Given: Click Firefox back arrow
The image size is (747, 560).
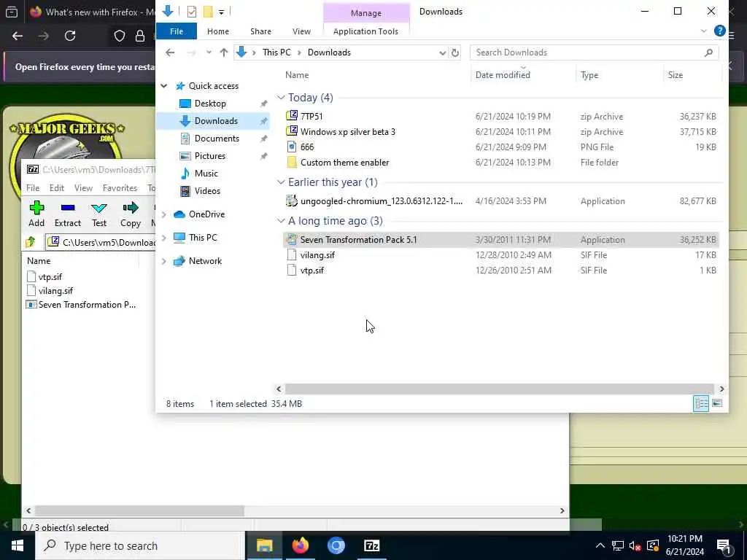Looking at the screenshot, I should click(18, 36).
